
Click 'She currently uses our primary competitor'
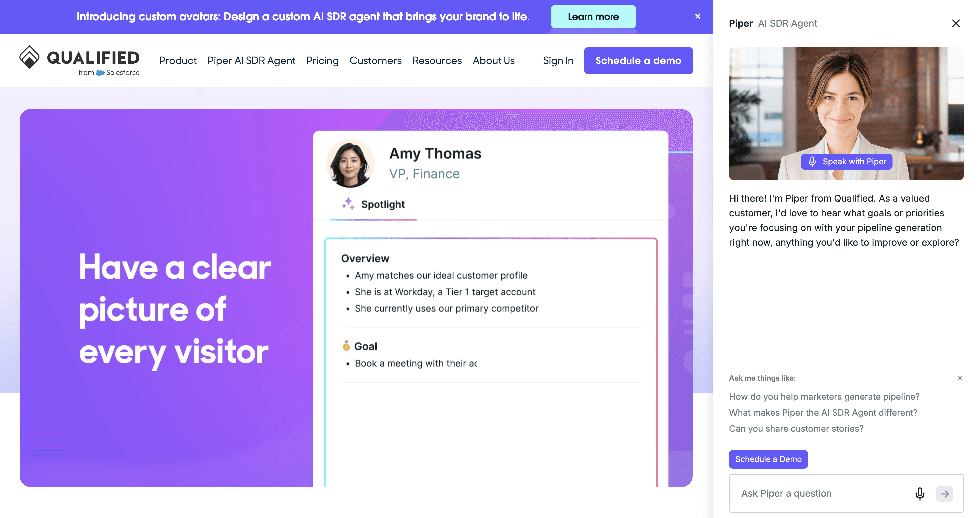tap(446, 308)
